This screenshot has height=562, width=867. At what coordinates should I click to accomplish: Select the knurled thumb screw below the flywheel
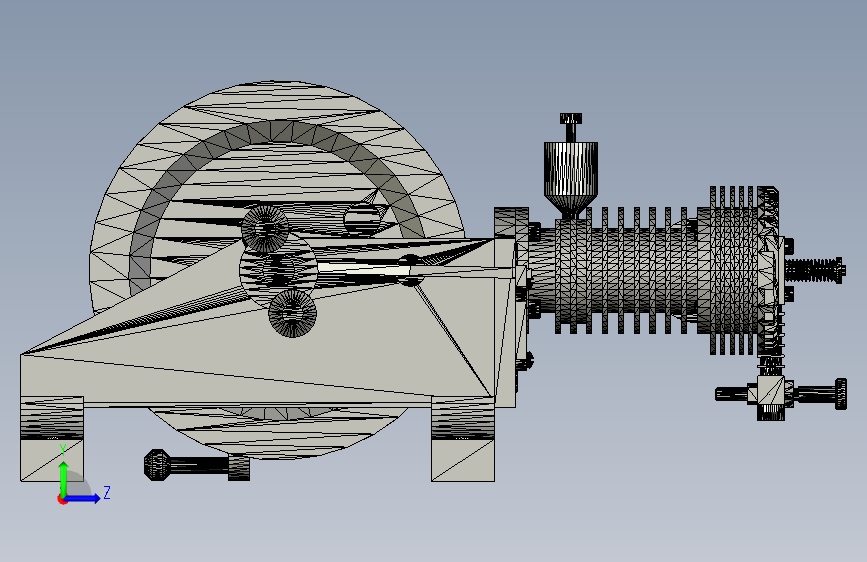(x=196, y=465)
